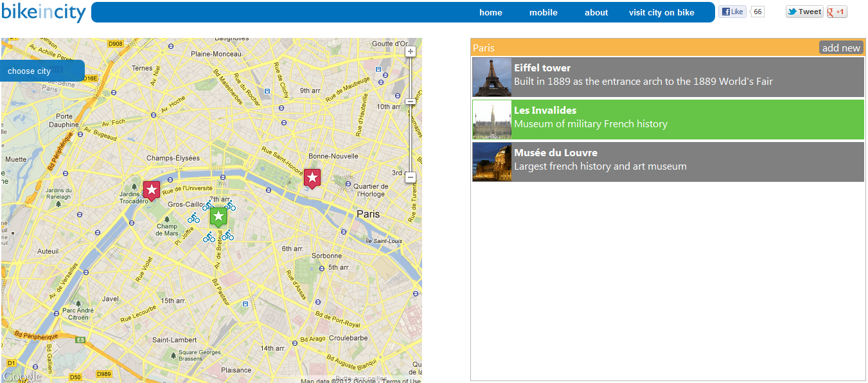The width and height of the screenshot is (868, 383).
Task: Click the 14th arr. map label
Action: 273,348
